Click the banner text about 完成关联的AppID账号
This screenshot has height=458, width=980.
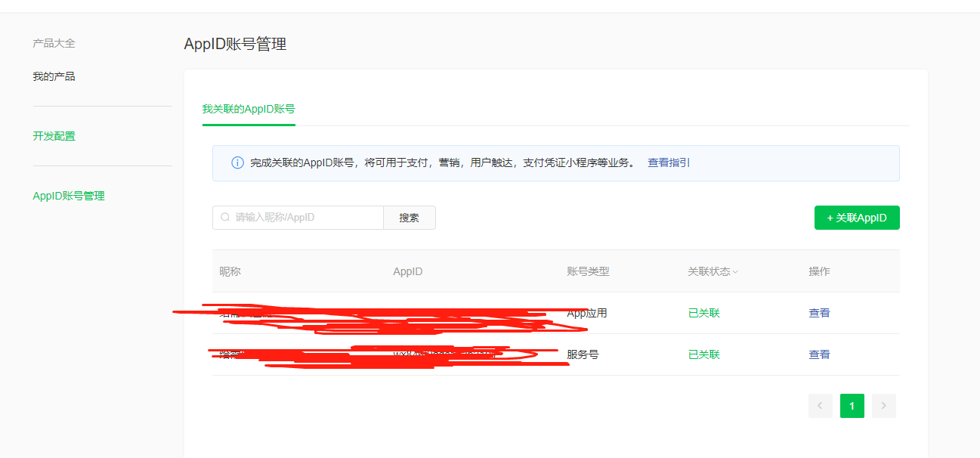click(x=444, y=162)
